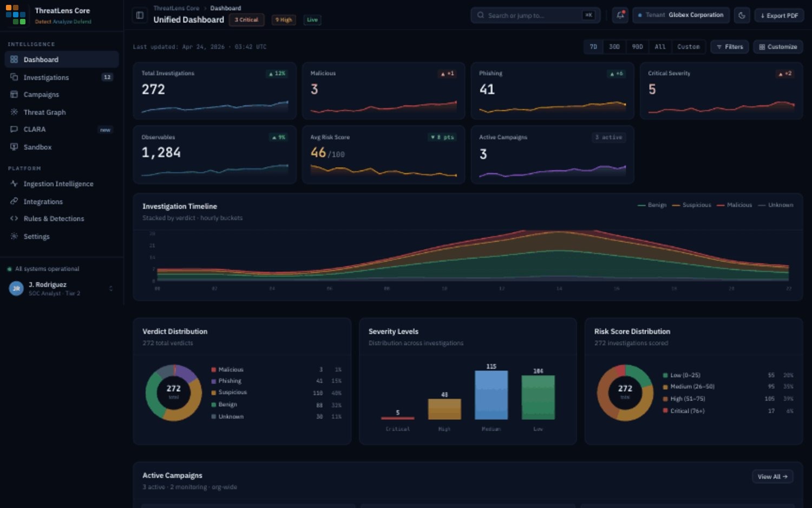Image resolution: width=812 pixels, height=508 pixels.
Task: Open Rules & Detections page
Action: coord(62,219)
